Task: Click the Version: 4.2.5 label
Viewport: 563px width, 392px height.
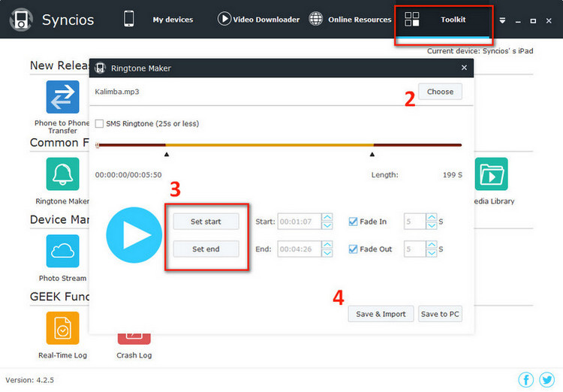Action: tap(30, 380)
